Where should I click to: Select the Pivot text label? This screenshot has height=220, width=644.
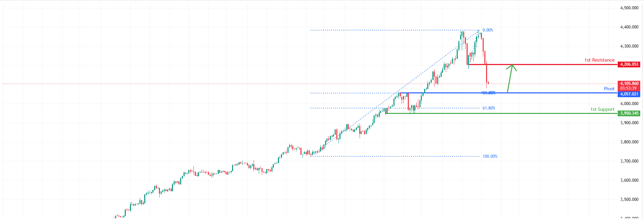pos(609,89)
